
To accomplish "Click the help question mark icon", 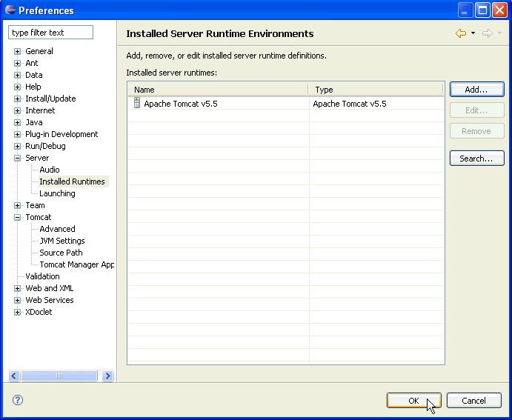I will point(18,400).
